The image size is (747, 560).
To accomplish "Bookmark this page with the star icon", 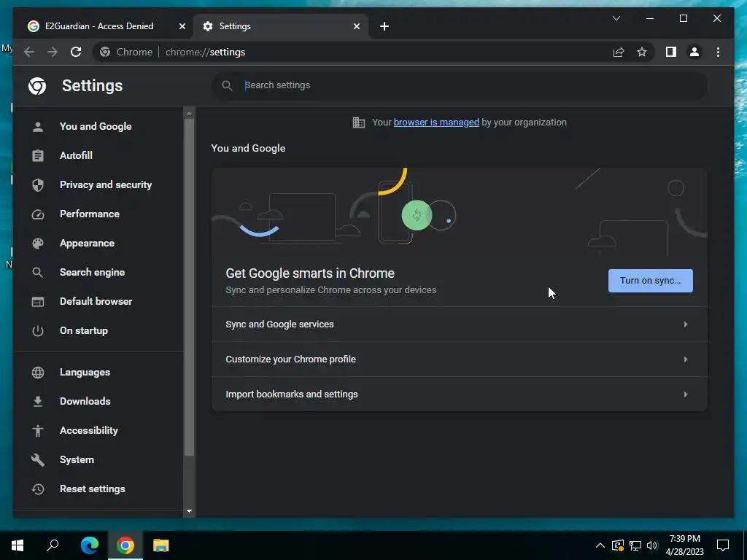I will point(642,52).
